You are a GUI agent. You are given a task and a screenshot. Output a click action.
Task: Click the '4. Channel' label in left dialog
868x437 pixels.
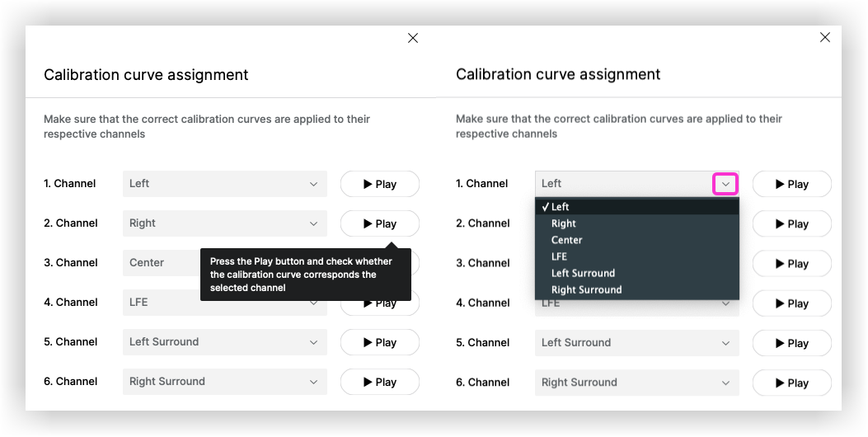coord(71,303)
